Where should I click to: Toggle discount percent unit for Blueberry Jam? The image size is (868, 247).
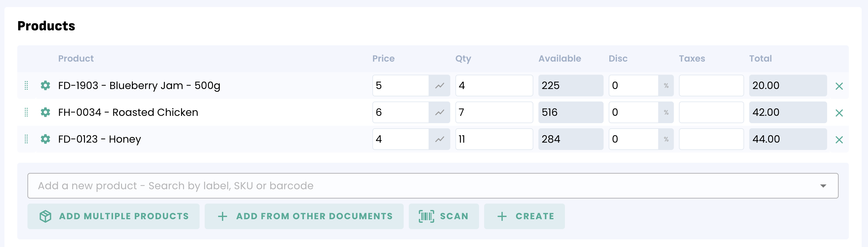pos(666,86)
